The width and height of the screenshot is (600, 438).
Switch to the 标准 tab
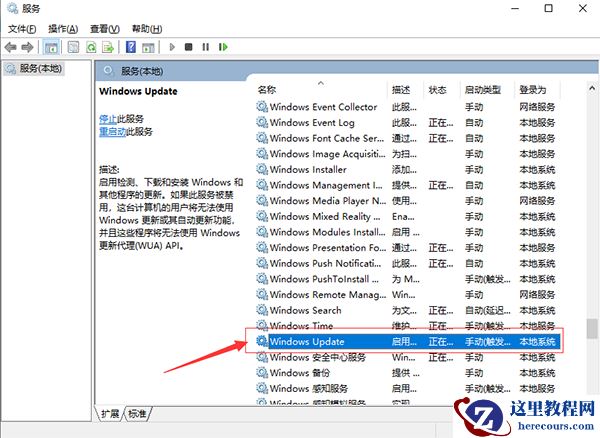coord(138,414)
